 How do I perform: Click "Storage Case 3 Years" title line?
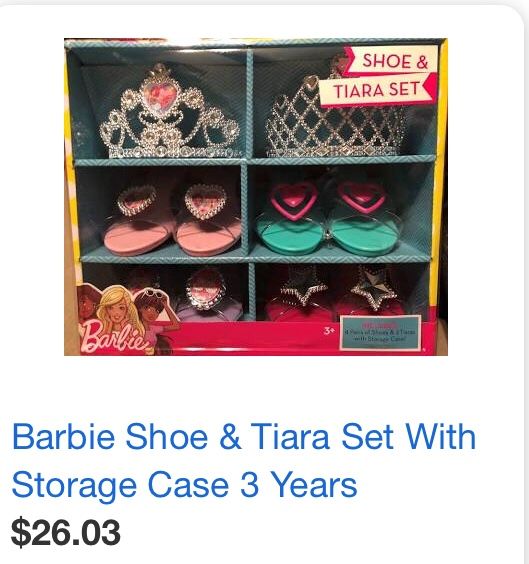(x=184, y=485)
